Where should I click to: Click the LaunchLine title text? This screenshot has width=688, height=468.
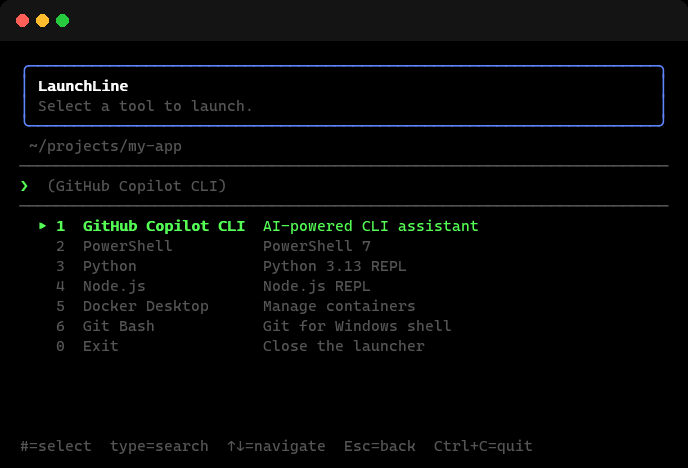pyautogui.click(x=83, y=86)
